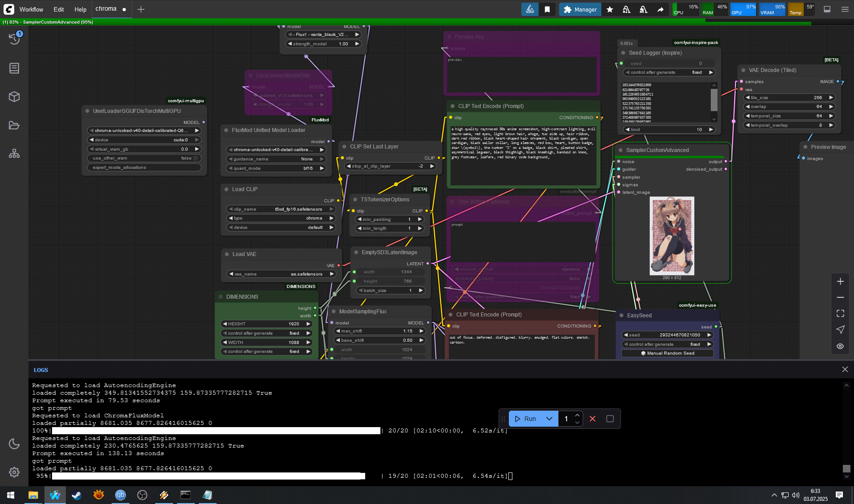Open Steam from taskbar

(x=77, y=495)
